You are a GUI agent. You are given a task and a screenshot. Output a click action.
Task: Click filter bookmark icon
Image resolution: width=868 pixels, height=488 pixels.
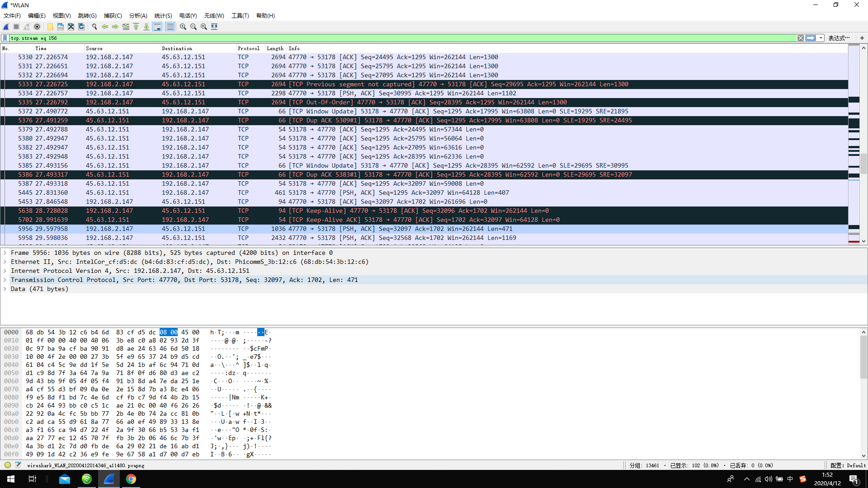[x=5, y=38]
